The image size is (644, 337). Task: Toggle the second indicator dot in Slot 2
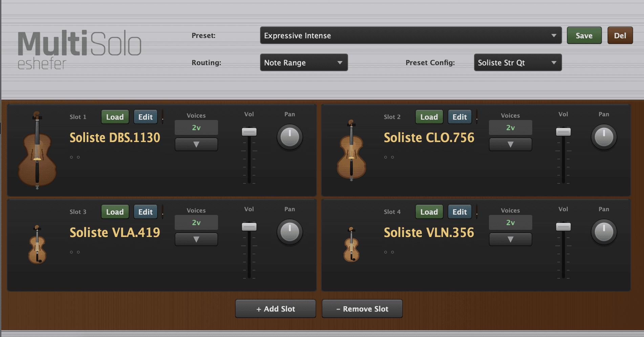[x=393, y=157]
